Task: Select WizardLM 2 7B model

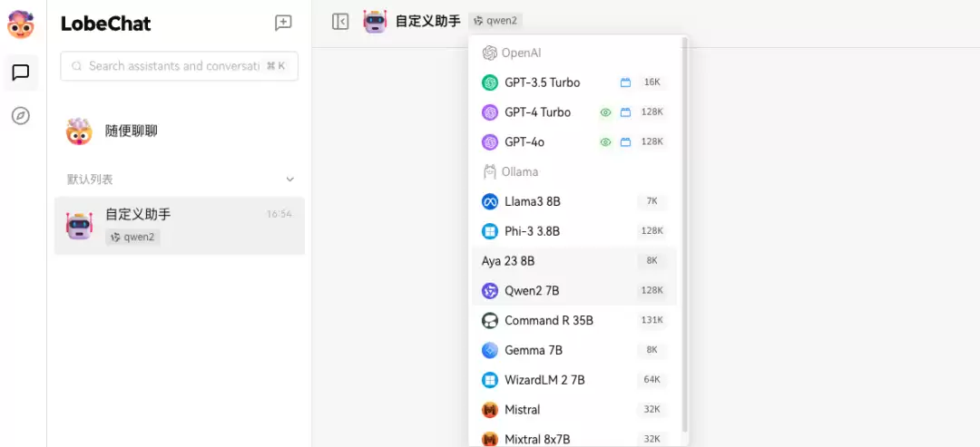Action: 573,380
